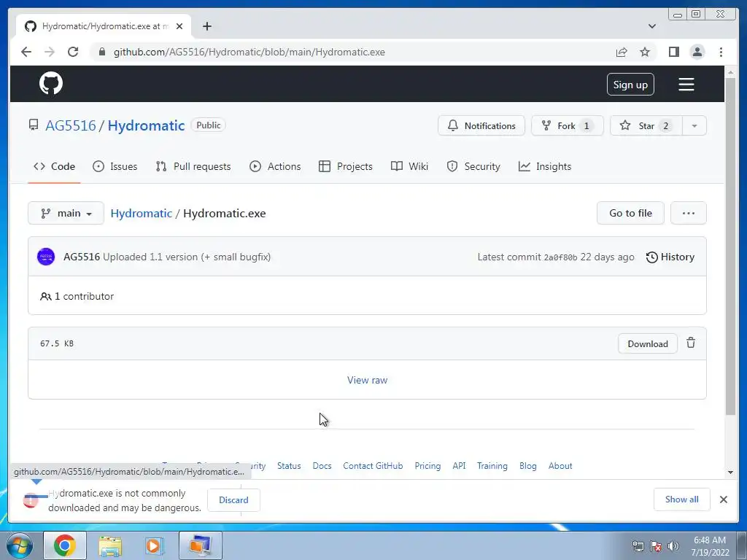Open the Hydromatic repository title link
The height and width of the screenshot is (560, 747).
click(x=146, y=125)
